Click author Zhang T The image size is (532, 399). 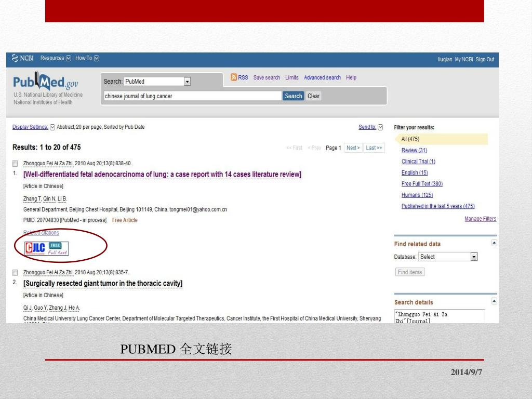click(32, 199)
